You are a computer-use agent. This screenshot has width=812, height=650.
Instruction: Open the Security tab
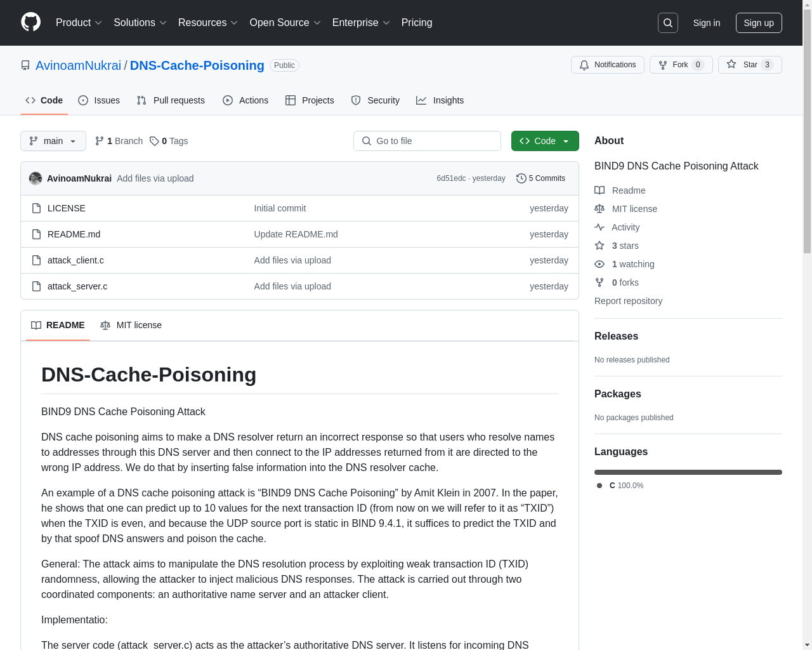coord(376,100)
